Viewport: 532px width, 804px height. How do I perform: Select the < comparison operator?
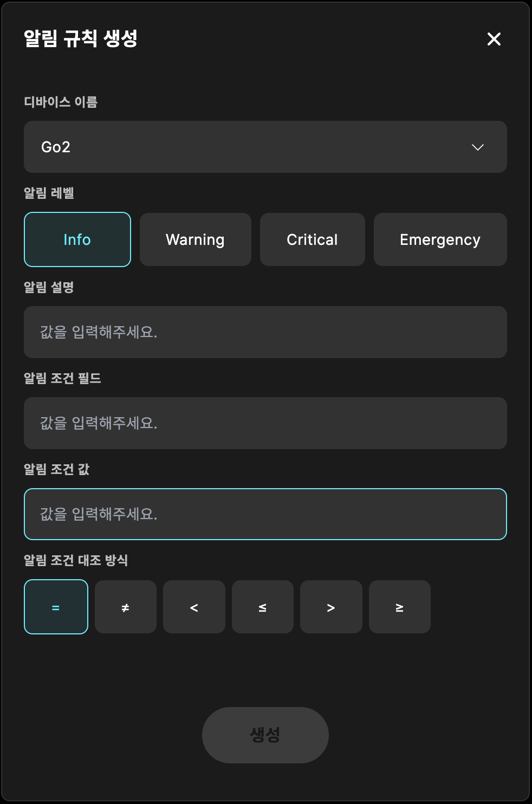pyautogui.click(x=194, y=607)
